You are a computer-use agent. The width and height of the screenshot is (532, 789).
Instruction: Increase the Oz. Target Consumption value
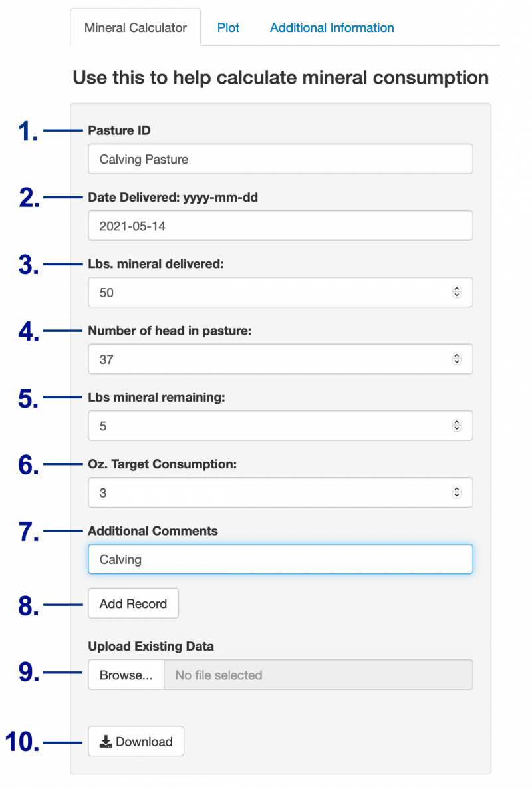pyautogui.click(x=457, y=489)
